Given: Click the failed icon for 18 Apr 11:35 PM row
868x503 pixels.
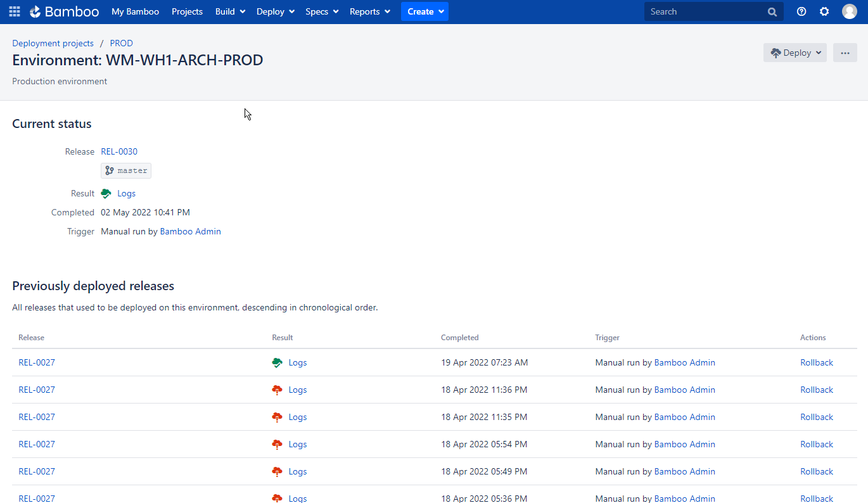Looking at the screenshot, I should point(277,417).
